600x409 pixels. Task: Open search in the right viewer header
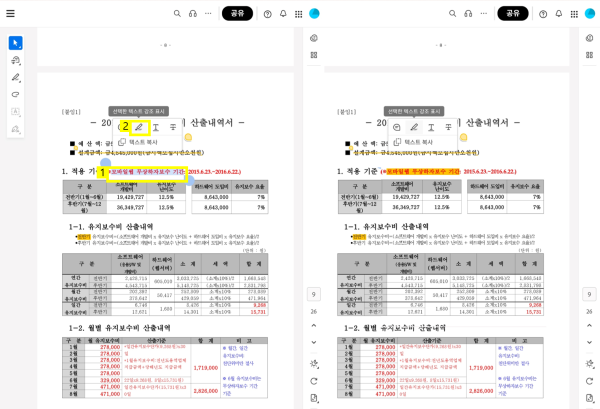coord(452,14)
